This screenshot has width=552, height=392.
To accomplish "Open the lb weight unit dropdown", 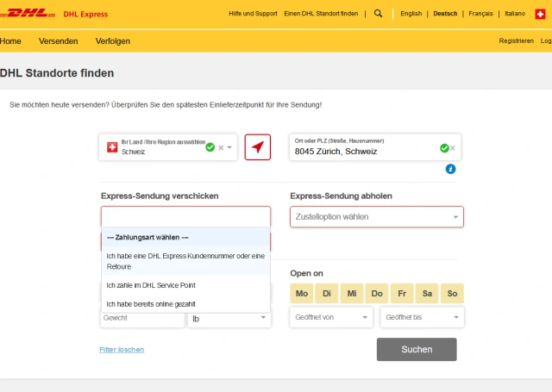I will (229, 318).
